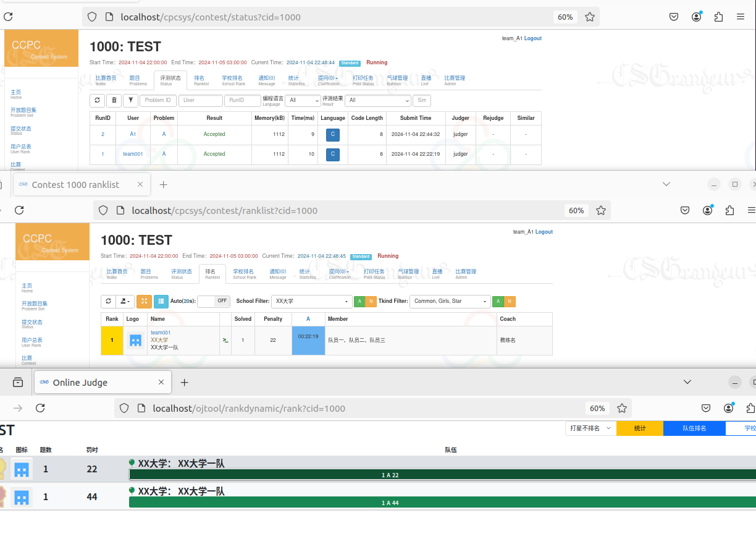756x536 pixels.
Task: Click the team logo in the penalty 22 row
Action: [x=22, y=469]
